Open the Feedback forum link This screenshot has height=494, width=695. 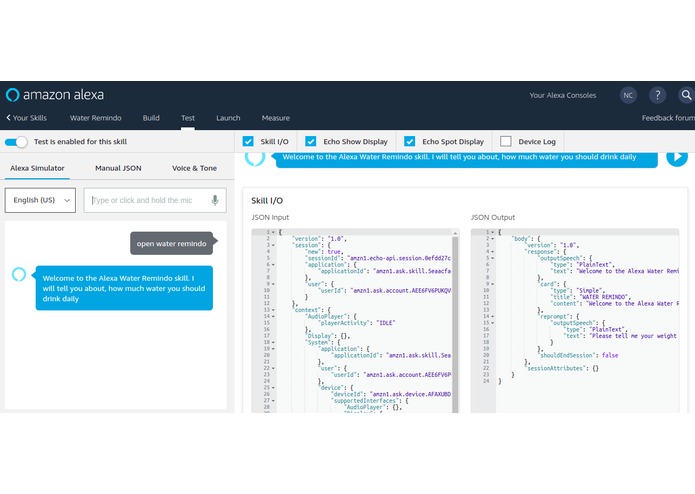click(x=668, y=118)
